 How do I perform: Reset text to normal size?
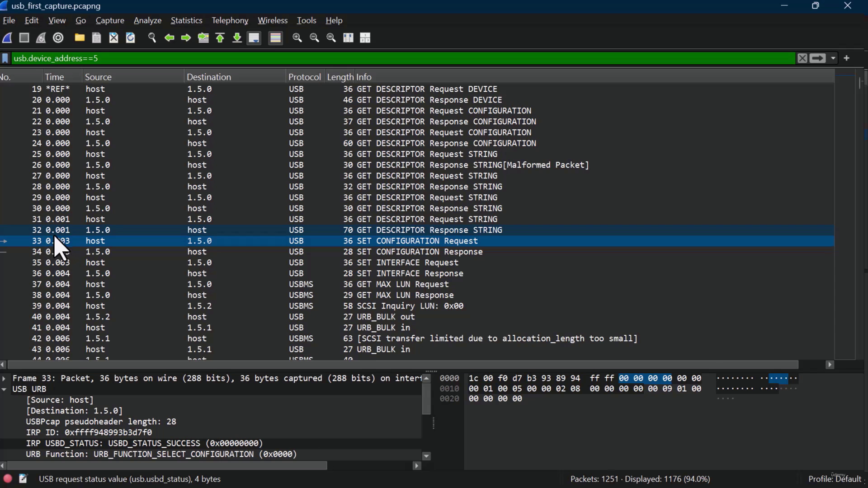[331, 38]
